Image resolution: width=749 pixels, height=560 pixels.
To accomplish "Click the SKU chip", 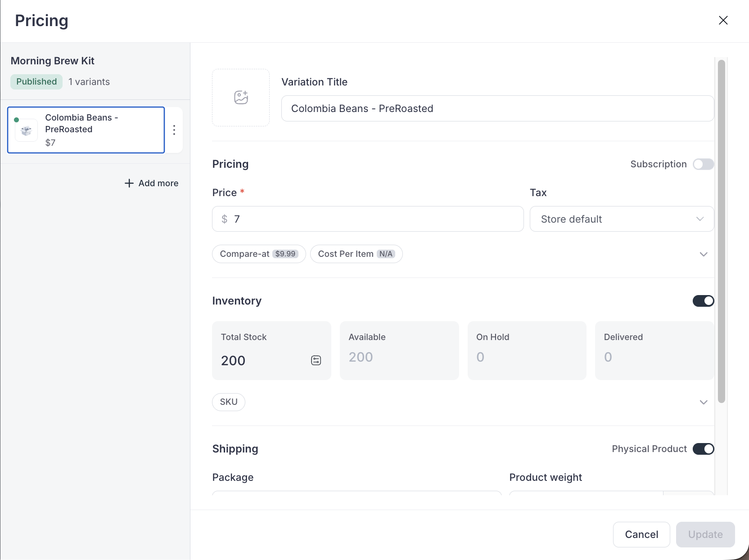I will (229, 402).
